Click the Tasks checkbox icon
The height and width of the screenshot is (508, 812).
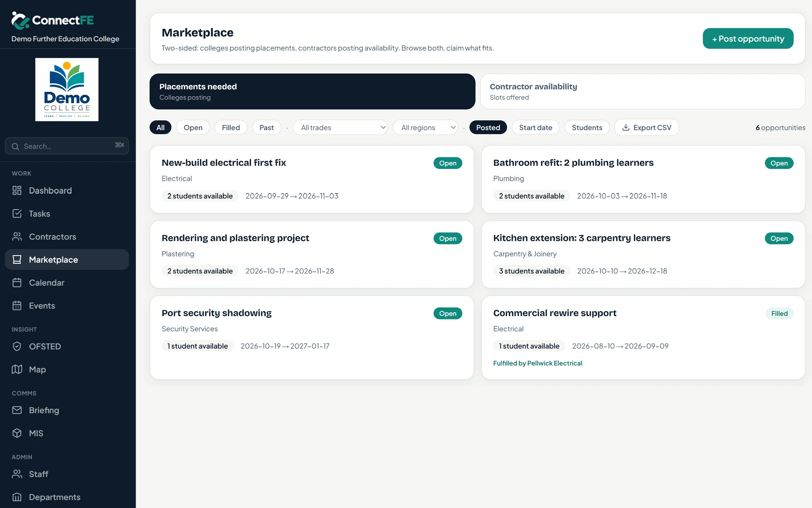(17, 213)
